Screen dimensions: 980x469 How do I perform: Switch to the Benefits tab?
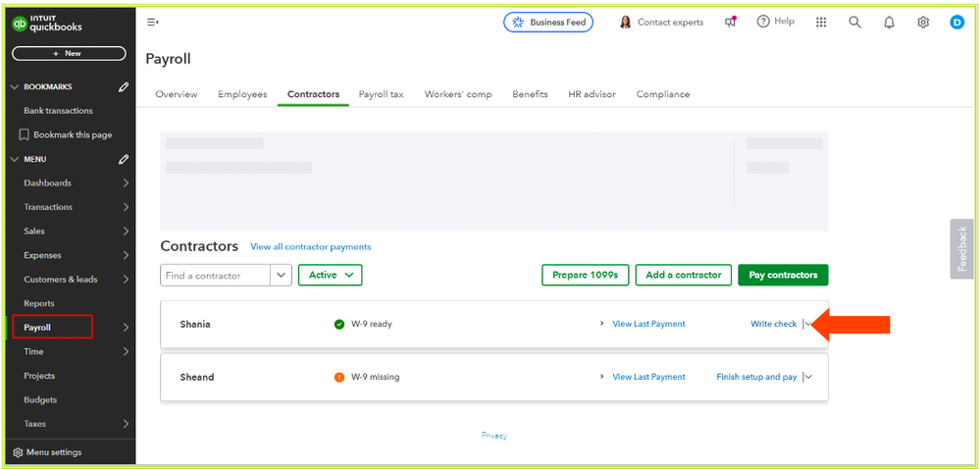tap(530, 94)
